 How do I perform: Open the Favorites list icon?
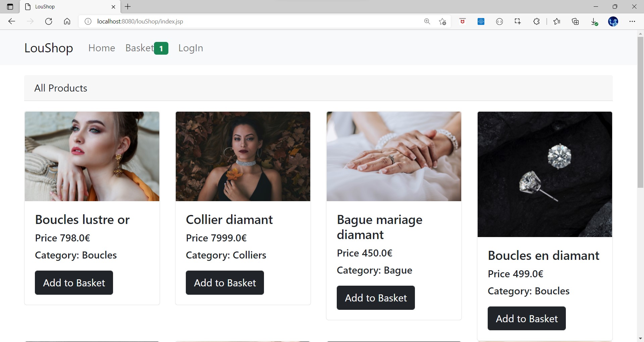click(x=557, y=21)
